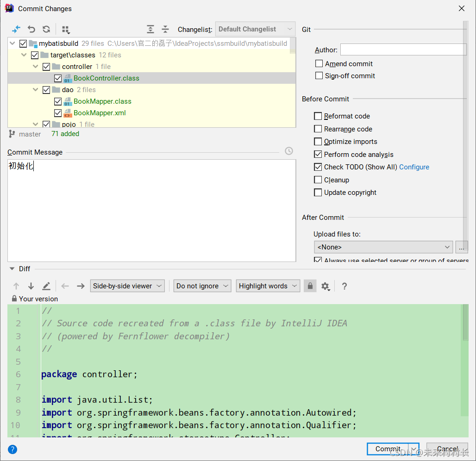Click the '71 added' status text

tap(65, 134)
